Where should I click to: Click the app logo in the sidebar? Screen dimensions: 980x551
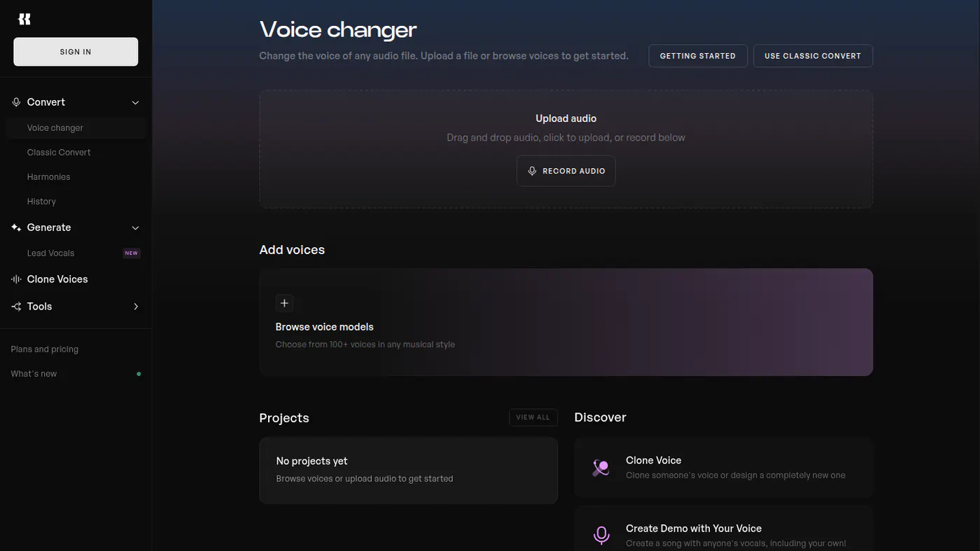(x=24, y=20)
